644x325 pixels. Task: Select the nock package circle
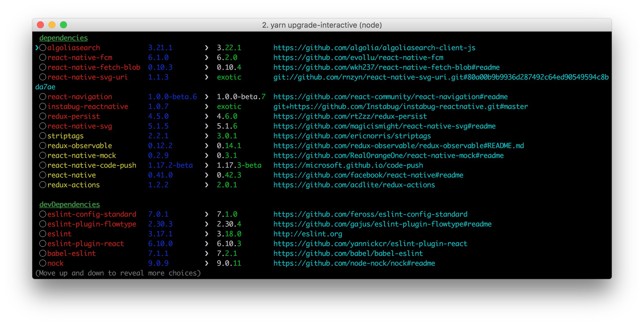click(x=43, y=263)
